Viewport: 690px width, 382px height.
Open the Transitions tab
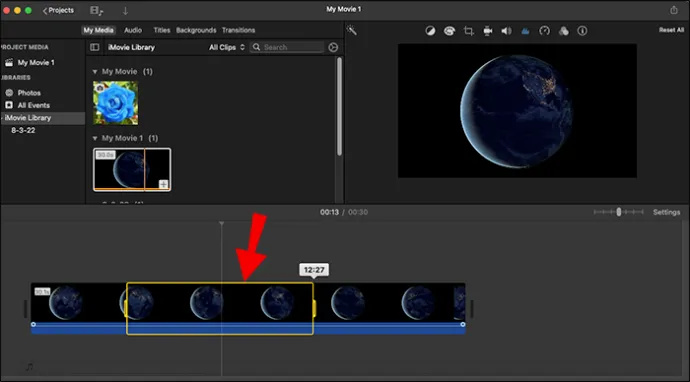(238, 30)
